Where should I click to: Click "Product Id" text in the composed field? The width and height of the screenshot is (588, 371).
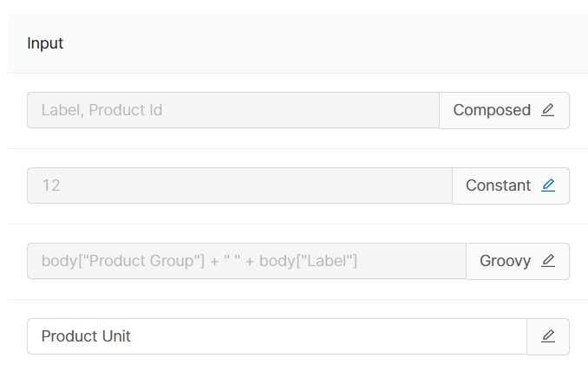[x=125, y=110]
